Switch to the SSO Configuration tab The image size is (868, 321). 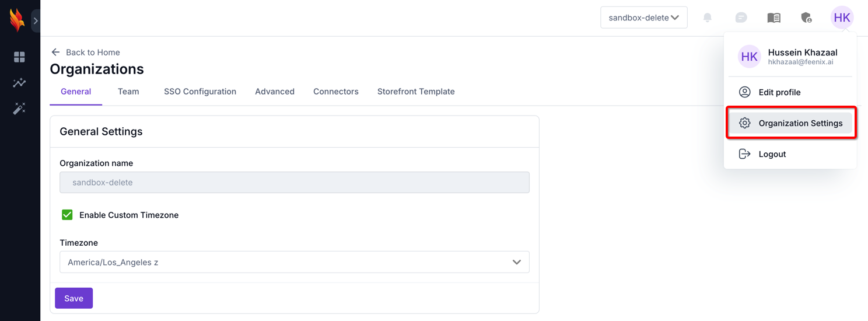[200, 92]
